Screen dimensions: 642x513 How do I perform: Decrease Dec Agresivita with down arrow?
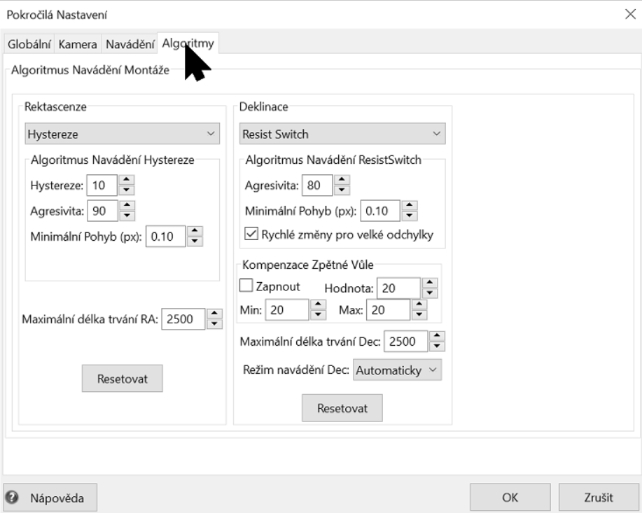point(342,190)
